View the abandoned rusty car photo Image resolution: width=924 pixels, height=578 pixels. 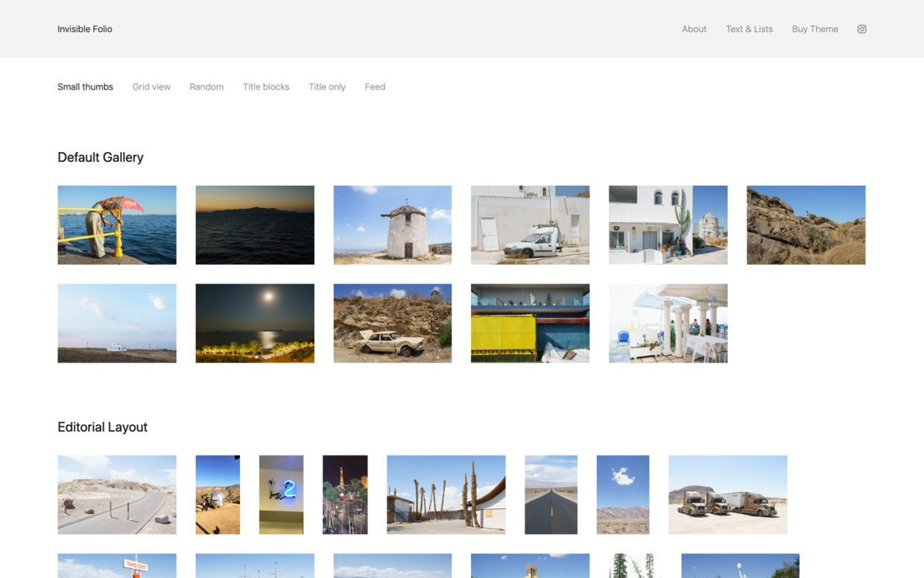(x=392, y=322)
